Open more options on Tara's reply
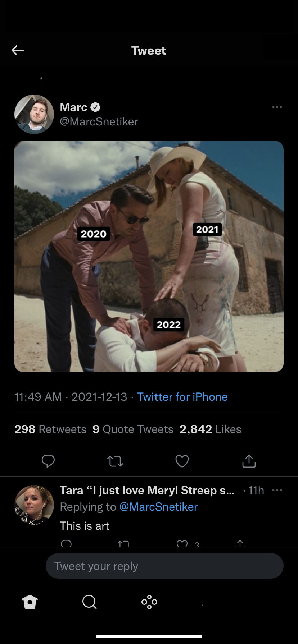Viewport: 298px width, 644px height. pyautogui.click(x=277, y=490)
